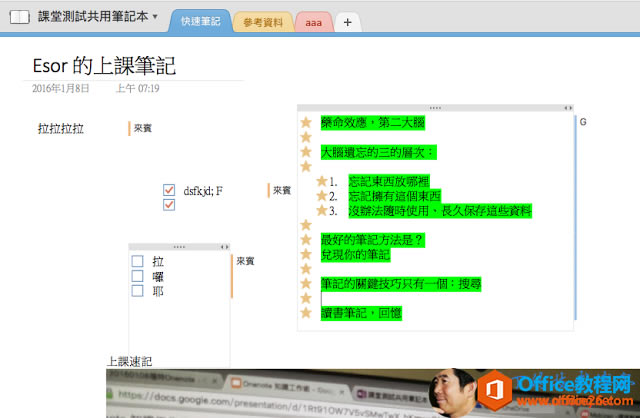Viewport: 640px width, 418px height.
Task: Click the star tag beside 樂命效應，第二大腦
Action: [x=306, y=122]
